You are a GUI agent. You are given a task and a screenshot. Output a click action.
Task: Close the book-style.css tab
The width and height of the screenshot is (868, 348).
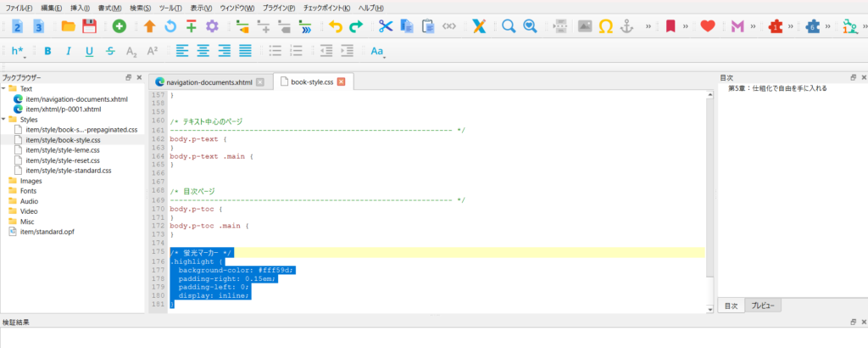pos(341,82)
